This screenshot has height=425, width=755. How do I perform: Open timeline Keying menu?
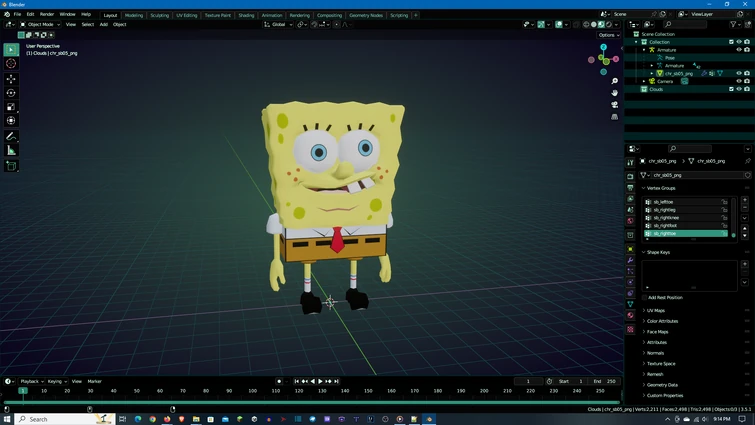[57, 381]
